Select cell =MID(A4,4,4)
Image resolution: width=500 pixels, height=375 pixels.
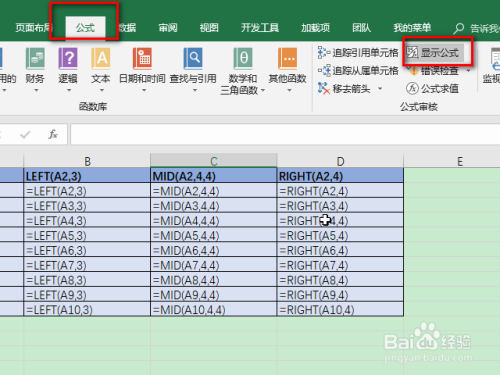coord(214,220)
